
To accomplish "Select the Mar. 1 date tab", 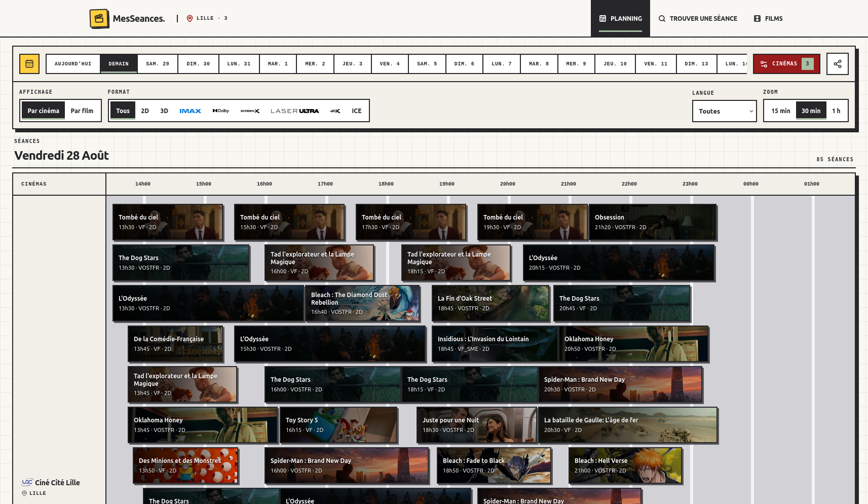I will tap(278, 64).
